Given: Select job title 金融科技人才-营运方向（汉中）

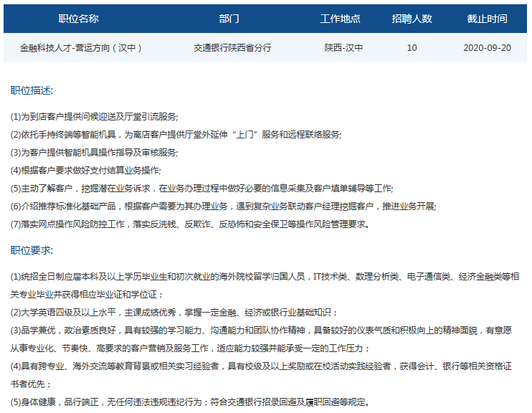Looking at the screenshot, I should point(81,48).
